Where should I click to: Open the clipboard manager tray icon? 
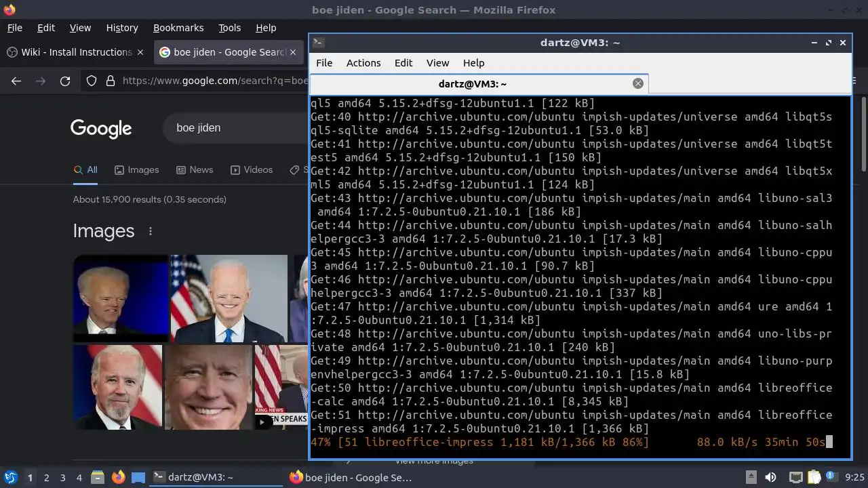[814, 477]
